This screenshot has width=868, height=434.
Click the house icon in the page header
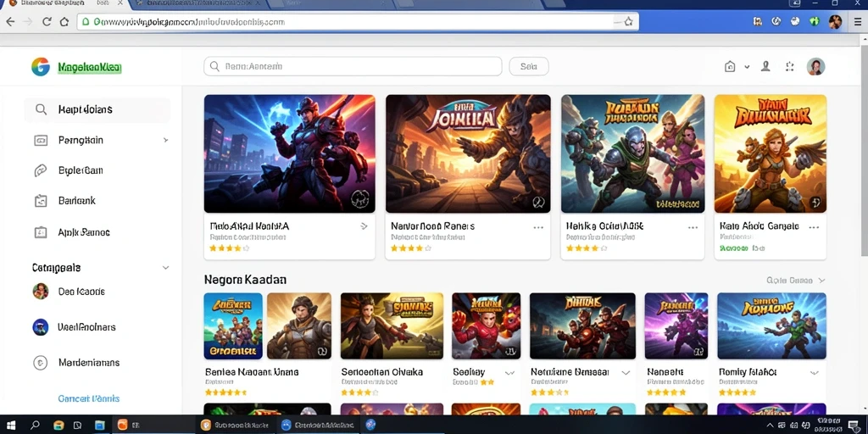730,66
